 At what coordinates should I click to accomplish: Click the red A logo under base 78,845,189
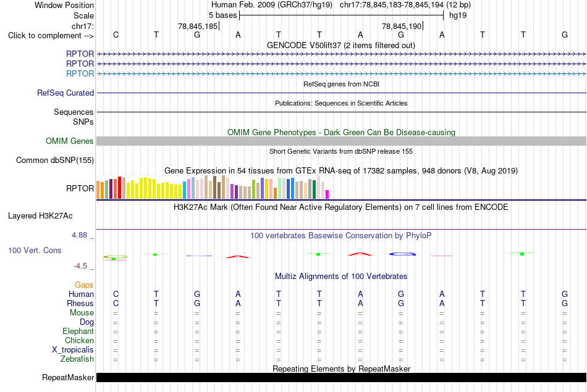[360, 254]
